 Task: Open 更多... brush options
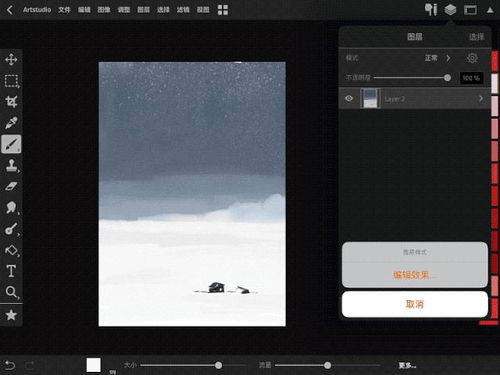[x=407, y=366]
